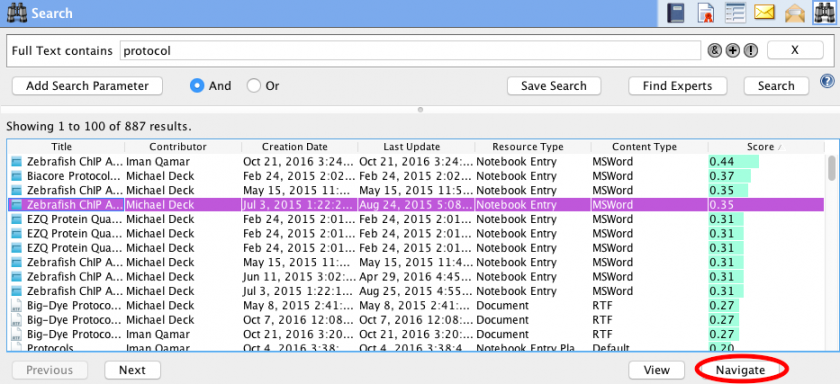The image size is (840, 384).
Task: Click entry icon of Zebrafish row created Jun 11, 2015
Action: tap(18, 277)
